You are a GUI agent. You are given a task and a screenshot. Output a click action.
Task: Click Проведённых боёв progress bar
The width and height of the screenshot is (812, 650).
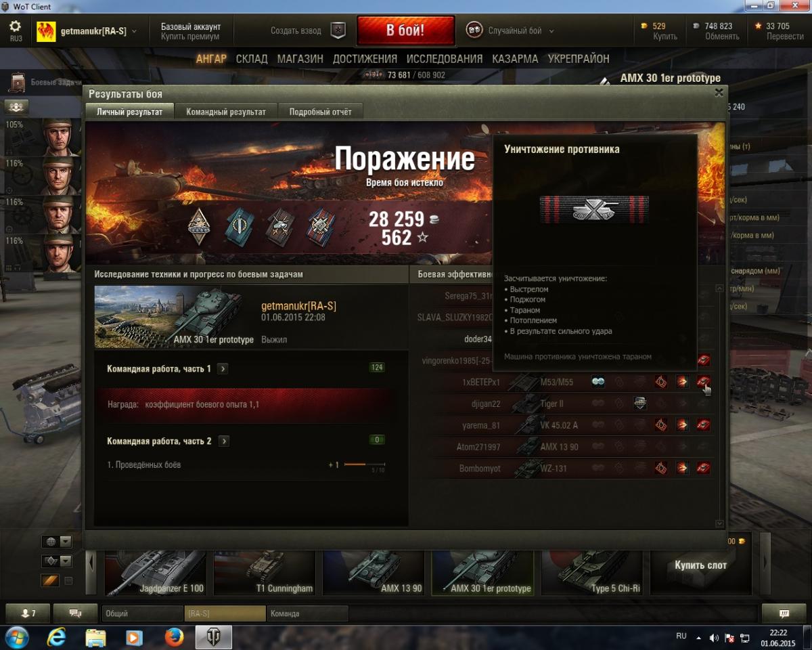(x=365, y=465)
